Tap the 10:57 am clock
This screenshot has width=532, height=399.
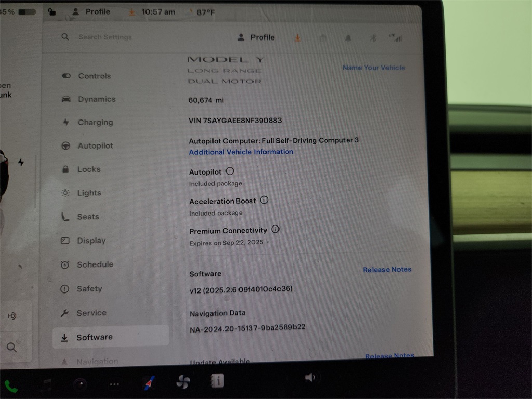click(x=158, y=12)
